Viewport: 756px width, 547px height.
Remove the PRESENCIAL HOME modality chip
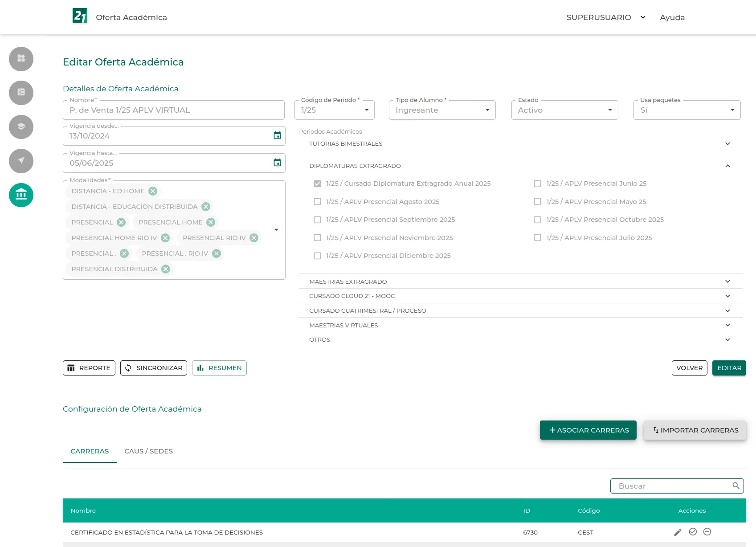[x=210, y=222]
